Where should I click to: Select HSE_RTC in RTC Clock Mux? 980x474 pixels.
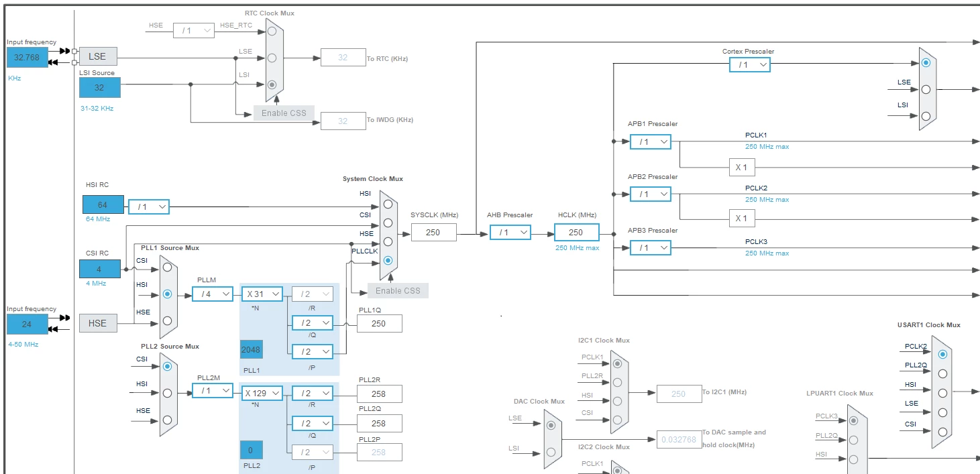coord(272,31)
